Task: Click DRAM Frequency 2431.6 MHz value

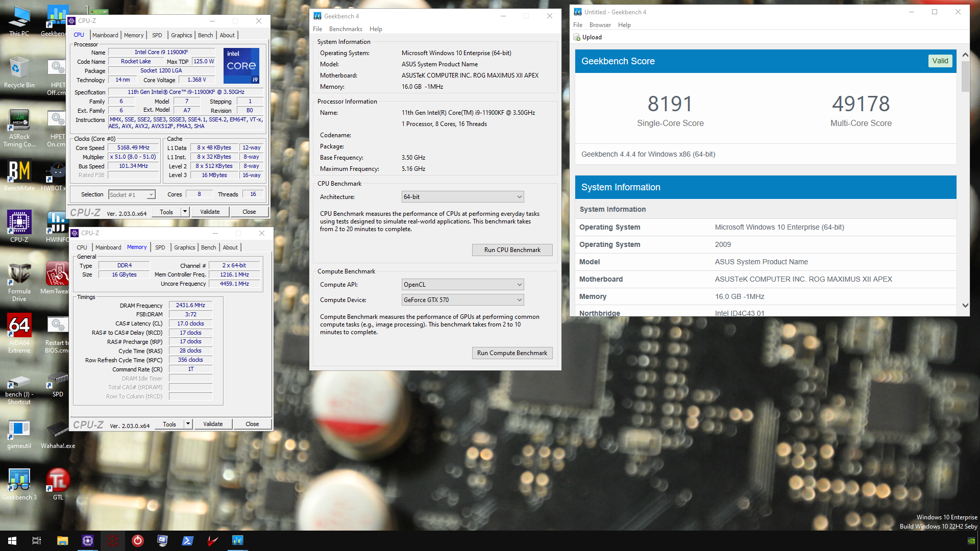Action: [190, 306]
